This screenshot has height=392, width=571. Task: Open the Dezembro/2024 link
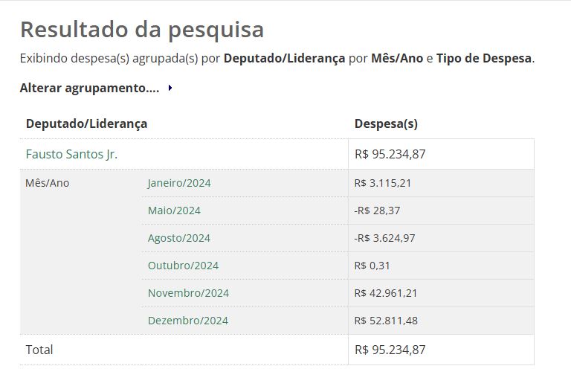pos(187,321)
